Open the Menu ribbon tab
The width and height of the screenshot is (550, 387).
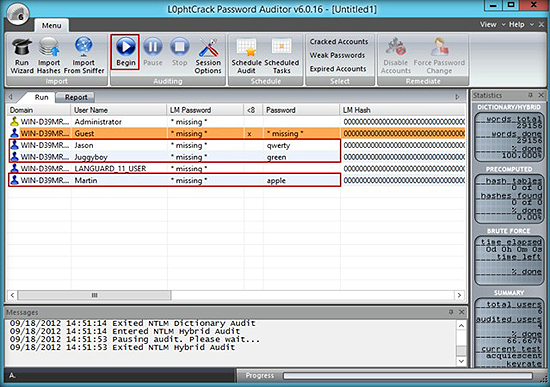click(x=52, y=26)
